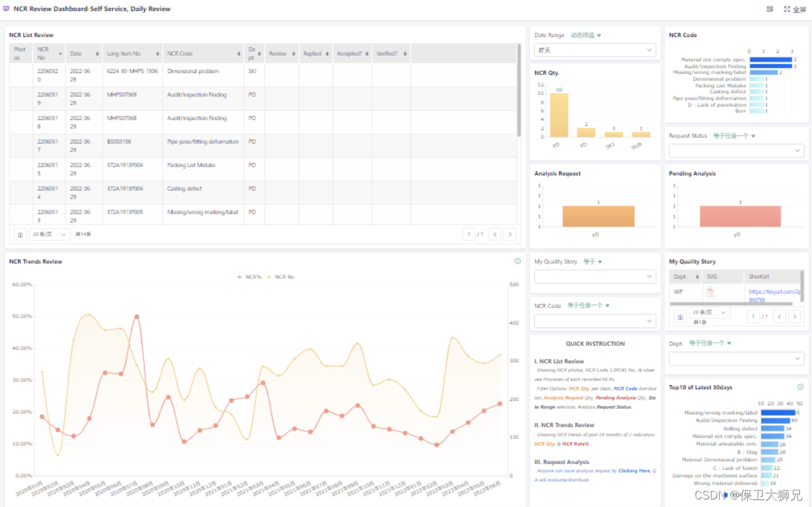Enter fullscreen mode via 全屏 button
The width and height of the screenshot is (812, 507).
click(795, 9)
